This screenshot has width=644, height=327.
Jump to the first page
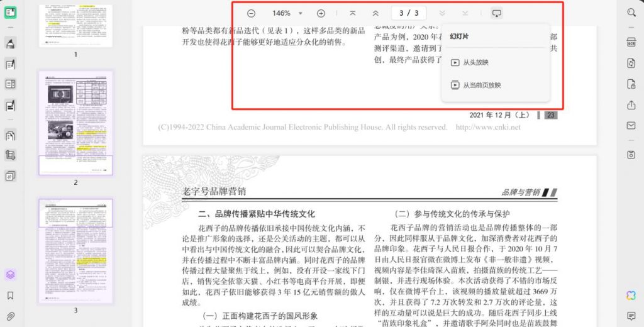click(352, 13)
